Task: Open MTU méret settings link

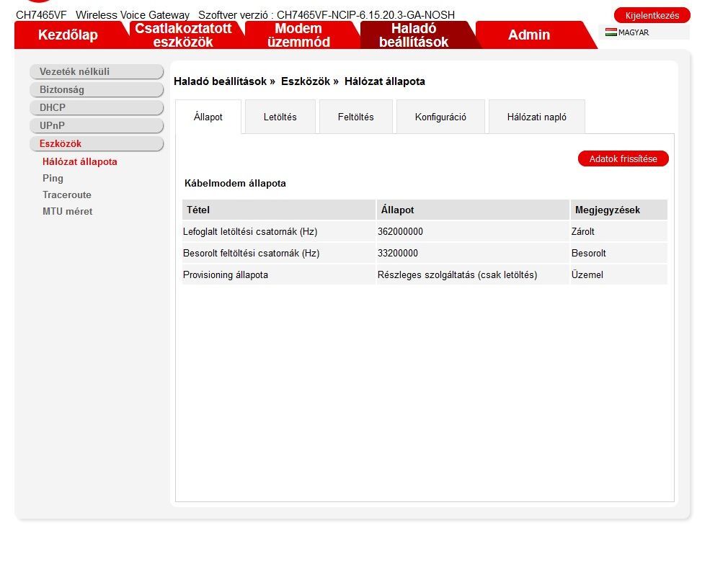Action: (x=67, y=212)
